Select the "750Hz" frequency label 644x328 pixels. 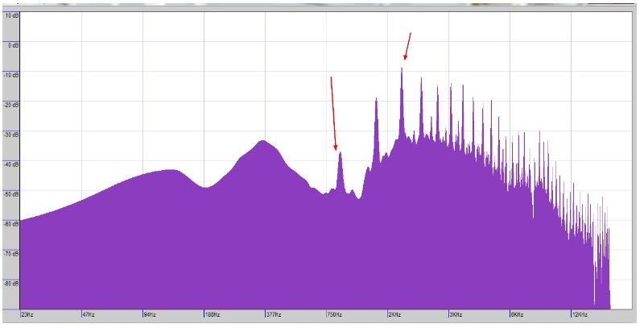[x=335, y=315]
